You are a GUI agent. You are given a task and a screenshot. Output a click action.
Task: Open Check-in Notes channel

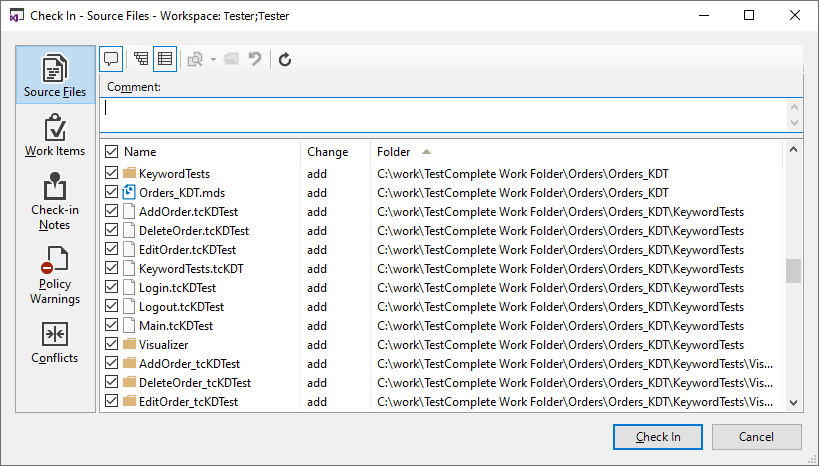tap(55, 201)
